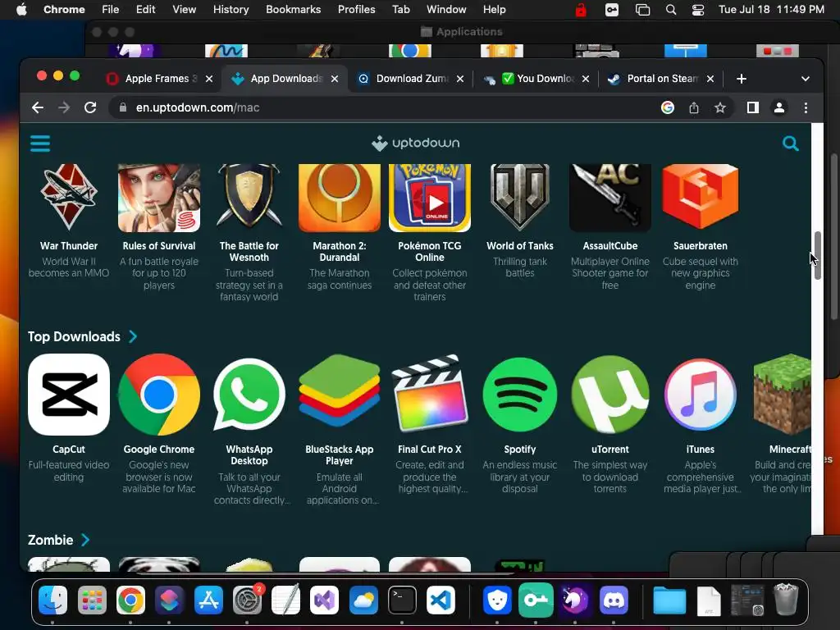Open the Bookmarks menu in menu bar
The width and height of the screenshot is (840, 630).
pos(294,10)
